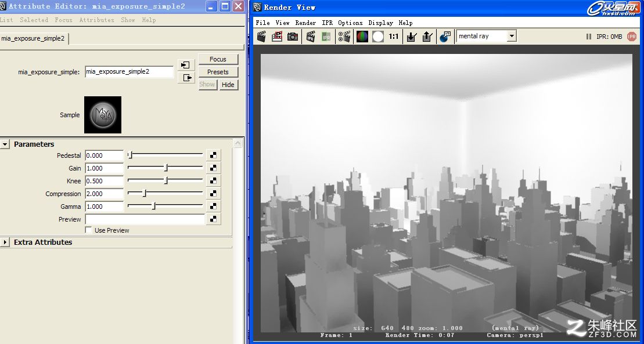Click the Render Region icon

(x=277, y=37)
